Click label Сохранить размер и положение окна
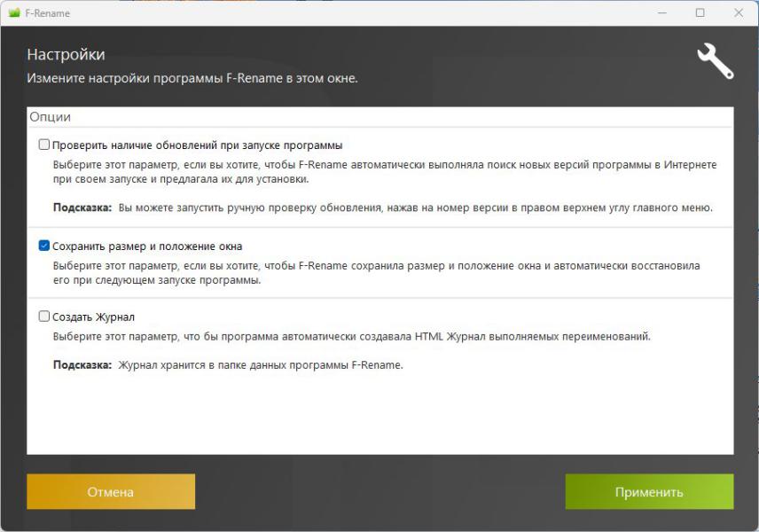The height and width of the screenshot is (532, 759). 147,246
